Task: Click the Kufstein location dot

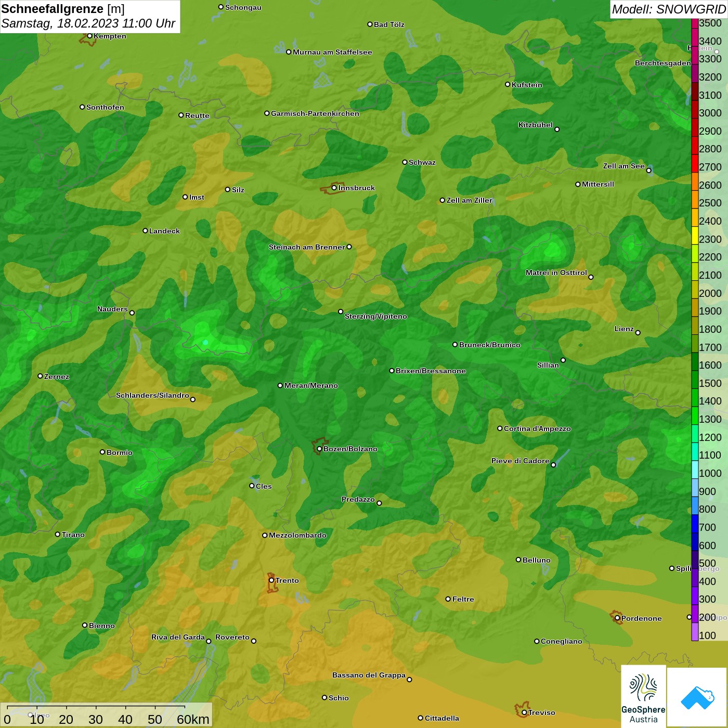Action: click(x=508, y=84)
